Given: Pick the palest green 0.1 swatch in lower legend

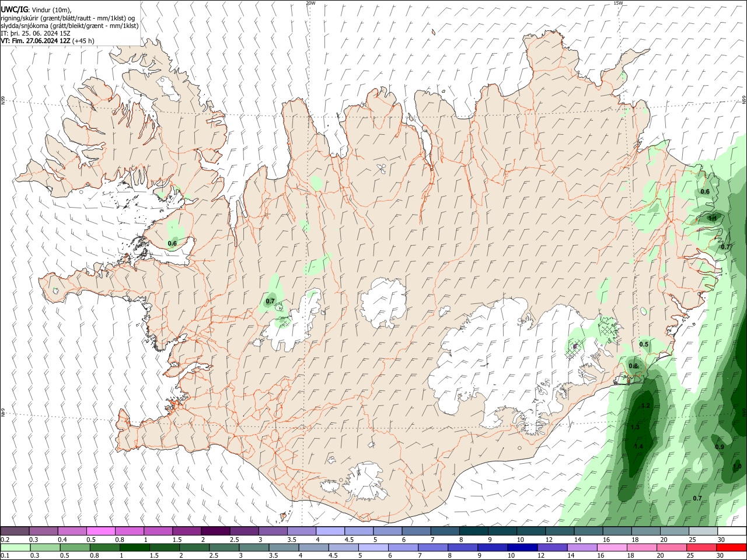Looking at the screenshot, I should click(15, 548).
